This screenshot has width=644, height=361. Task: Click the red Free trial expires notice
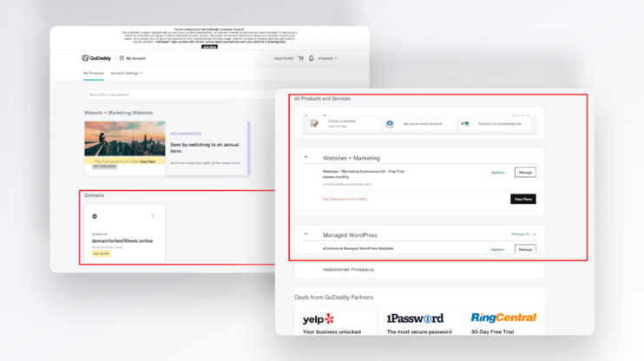345,200
